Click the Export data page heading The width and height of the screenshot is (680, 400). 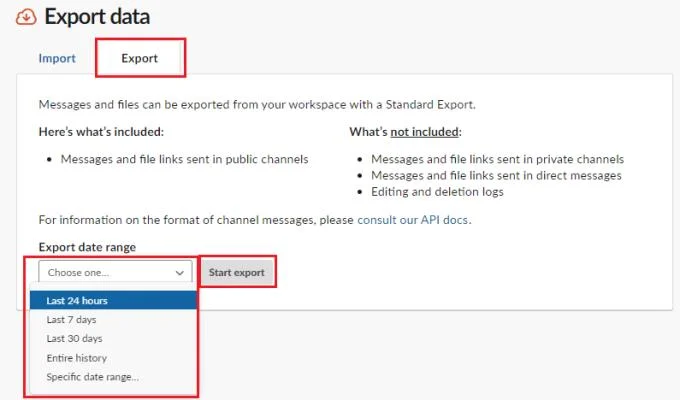(x=97, y=17)
